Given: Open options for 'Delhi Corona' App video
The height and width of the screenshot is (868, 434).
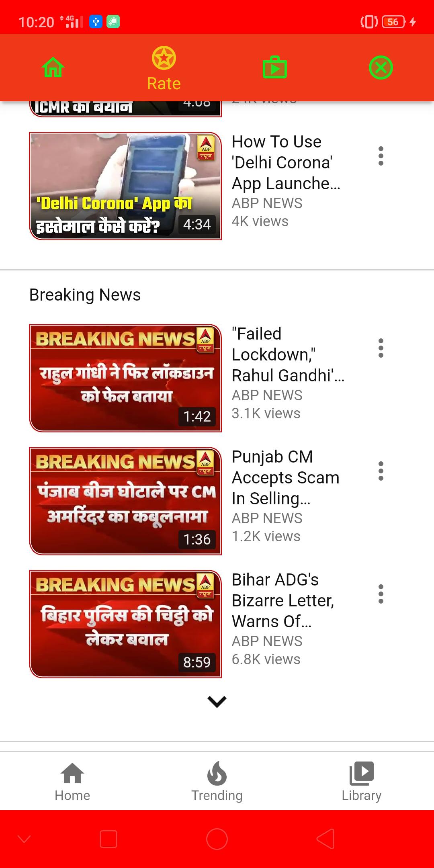Looking at the screenshot, I should pos(381,156).
